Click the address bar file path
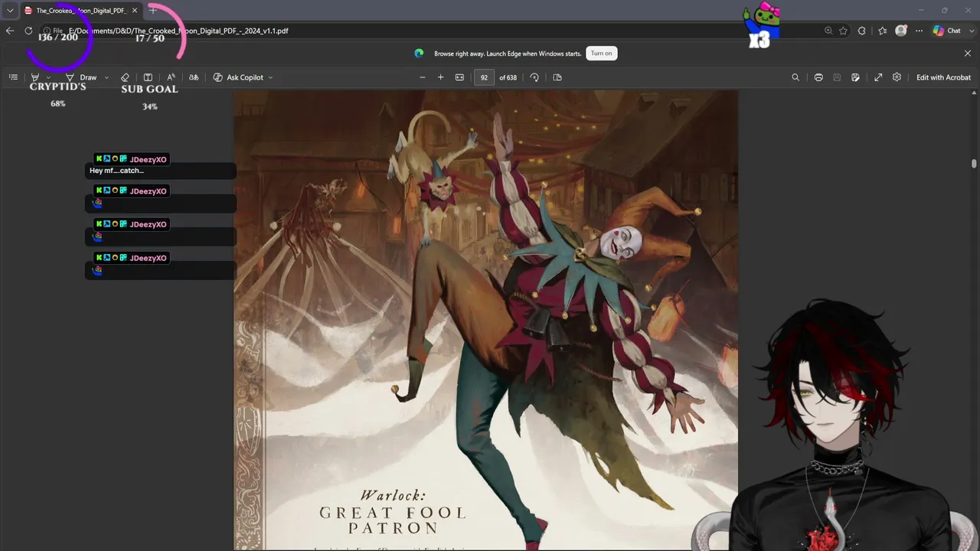 click(178, 31)
